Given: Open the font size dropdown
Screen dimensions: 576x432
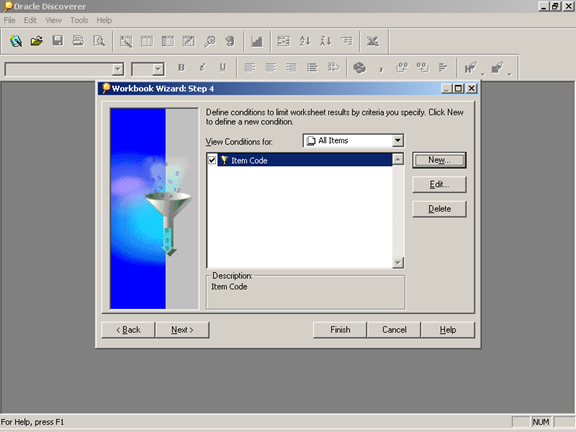Looking at the screenshot, I should coord(158,69).
